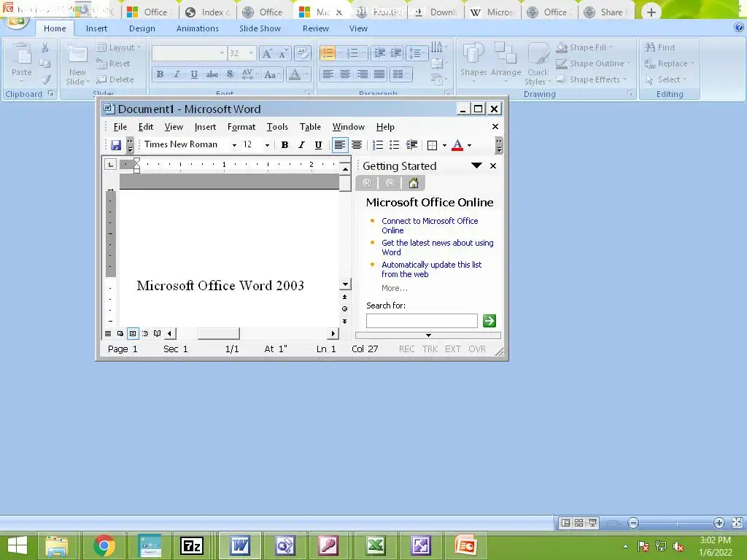The image size is (747, 560).
Task: Click Connect to Microsoft Office Online link
Action: point(430,226)
